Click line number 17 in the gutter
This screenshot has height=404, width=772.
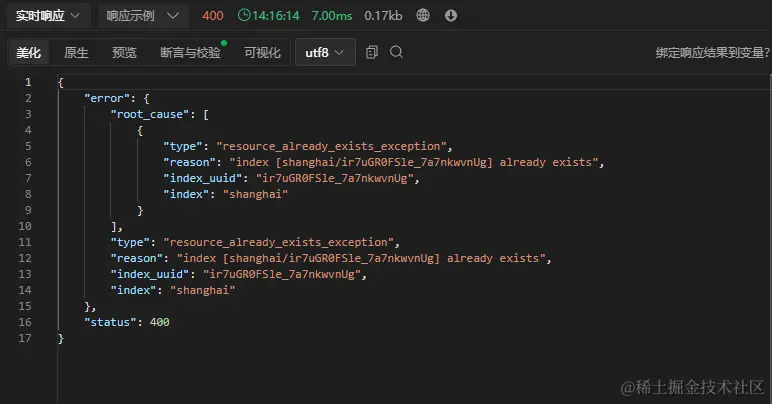pos(25,339)
